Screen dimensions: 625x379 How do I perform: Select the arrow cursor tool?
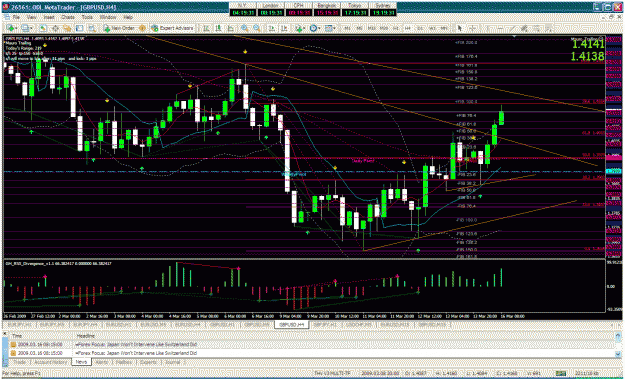(459, 28)
